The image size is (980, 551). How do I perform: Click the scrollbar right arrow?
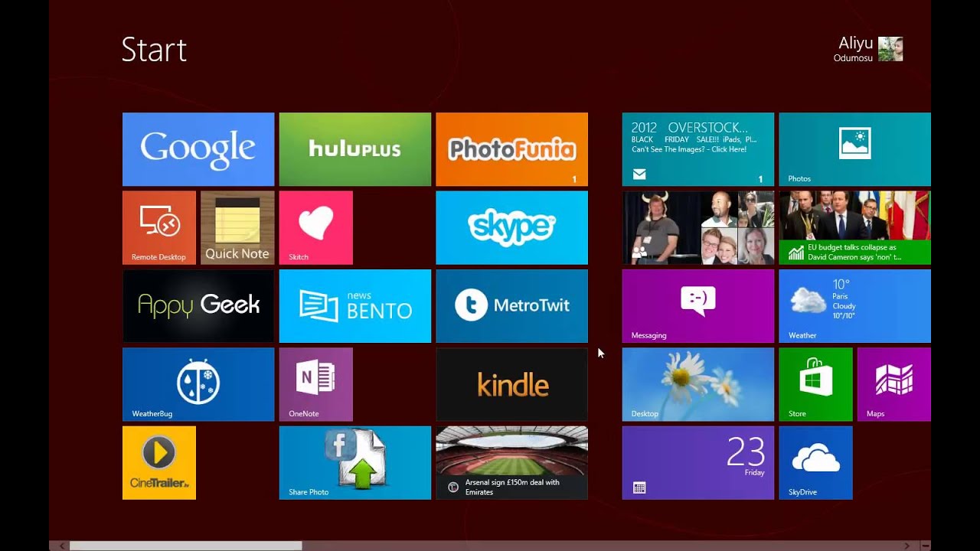click(908, 546)
